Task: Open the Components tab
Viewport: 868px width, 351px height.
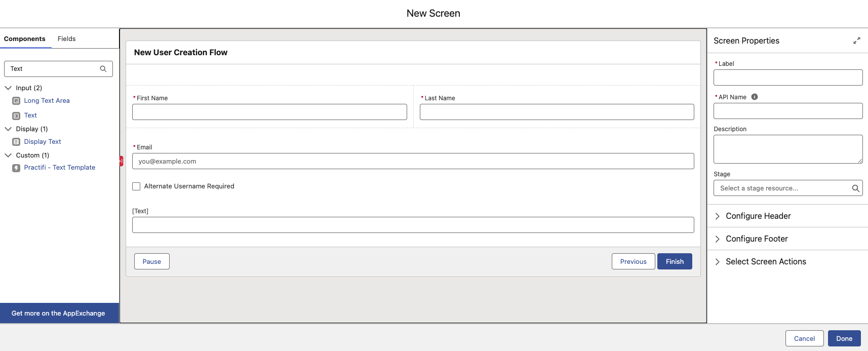Action: click(24, 39)
